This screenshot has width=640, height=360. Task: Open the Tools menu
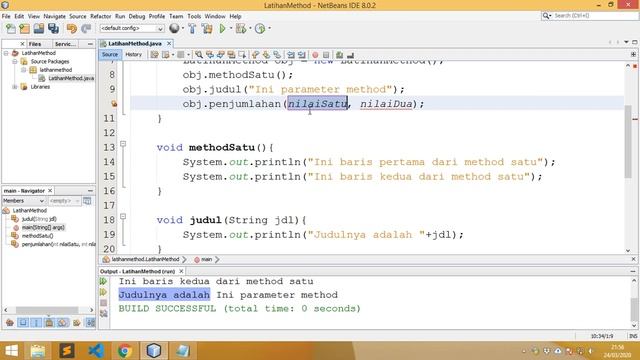point(194,16)
